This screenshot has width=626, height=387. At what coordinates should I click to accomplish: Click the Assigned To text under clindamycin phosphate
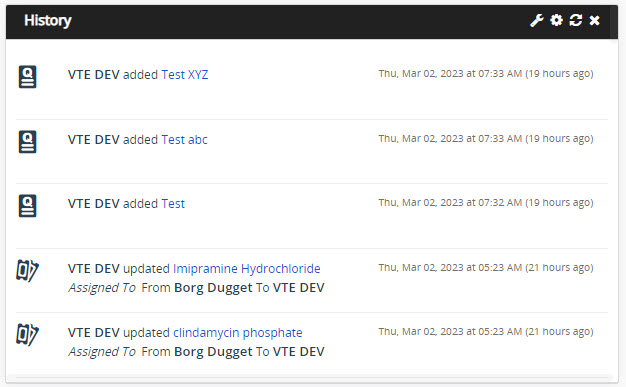click(102, 351)
